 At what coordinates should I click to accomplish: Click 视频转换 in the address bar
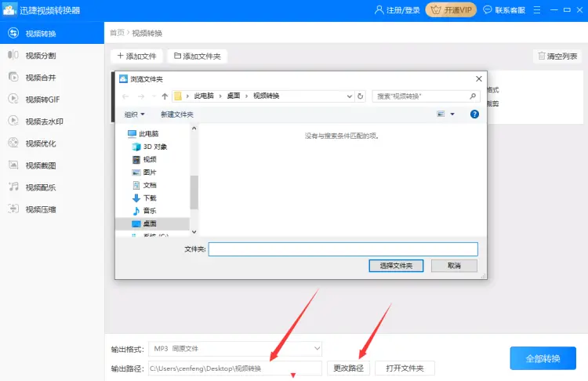point(267,96)
